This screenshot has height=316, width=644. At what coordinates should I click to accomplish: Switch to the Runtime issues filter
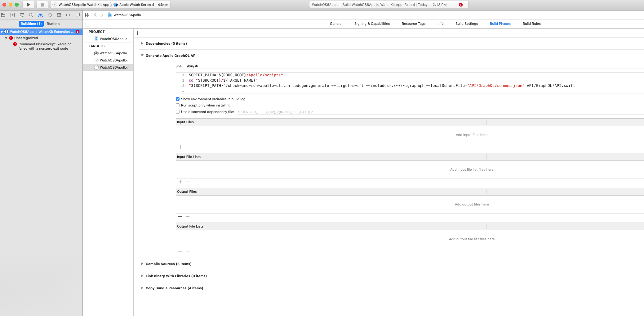click(x=53, y=24)
